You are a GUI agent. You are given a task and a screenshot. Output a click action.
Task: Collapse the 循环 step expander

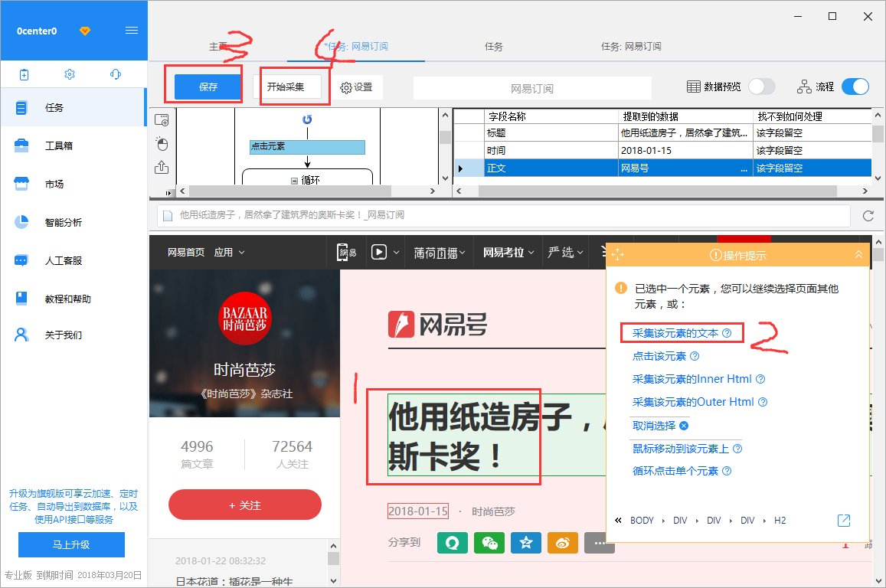pos(294,181)
